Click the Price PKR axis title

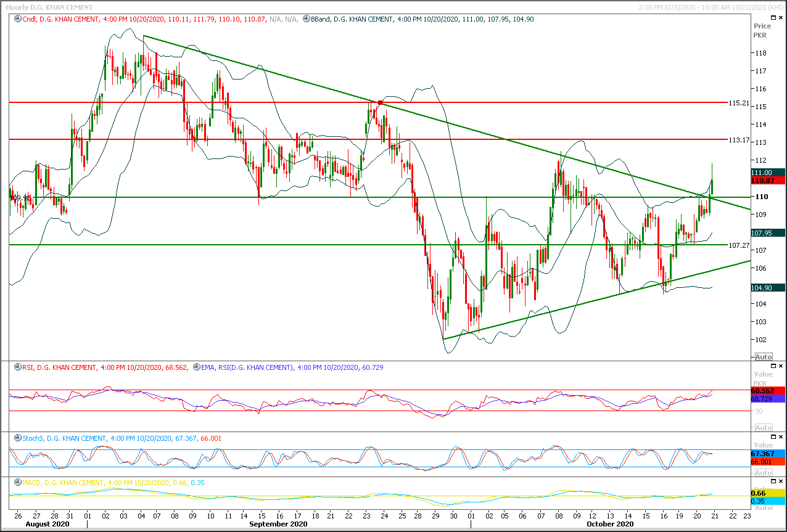762,31
